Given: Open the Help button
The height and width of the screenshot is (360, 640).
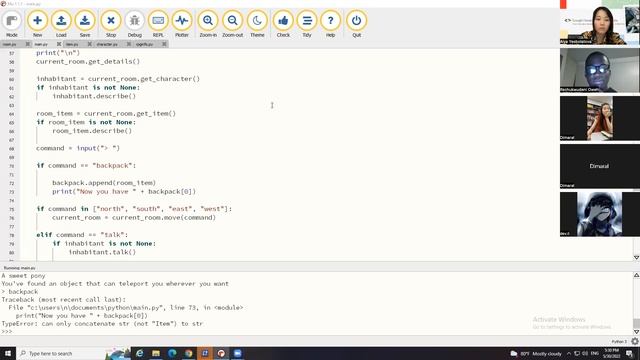Looking at the screenshot, I should (x=330, y=24).
